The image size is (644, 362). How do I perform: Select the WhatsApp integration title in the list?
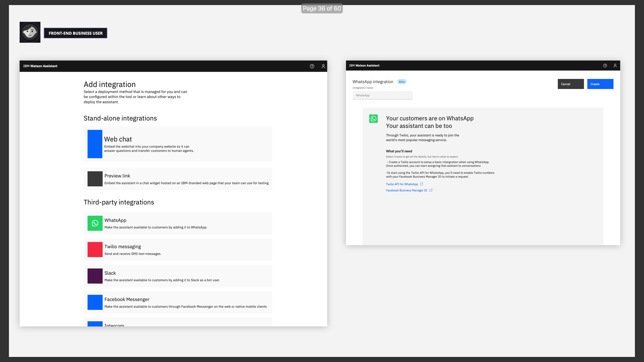point(115,220)
